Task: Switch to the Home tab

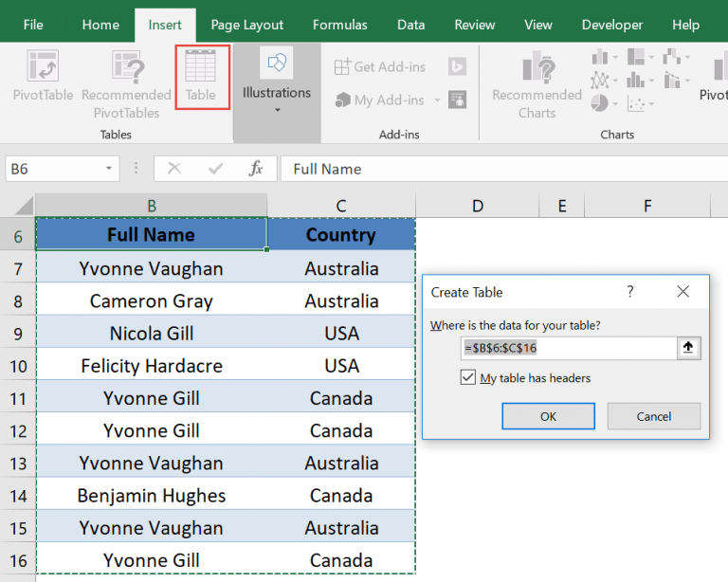Action: coord(100,25)
